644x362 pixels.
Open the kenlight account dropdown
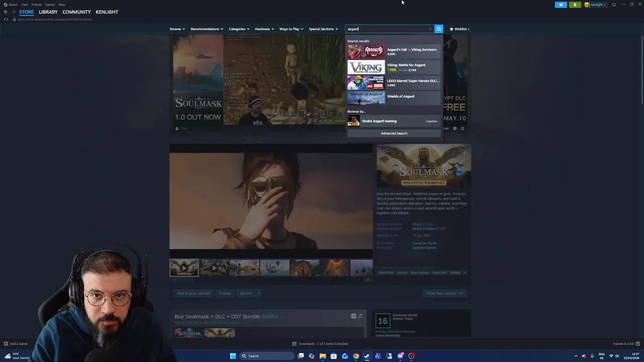click(x=595, y=5)
